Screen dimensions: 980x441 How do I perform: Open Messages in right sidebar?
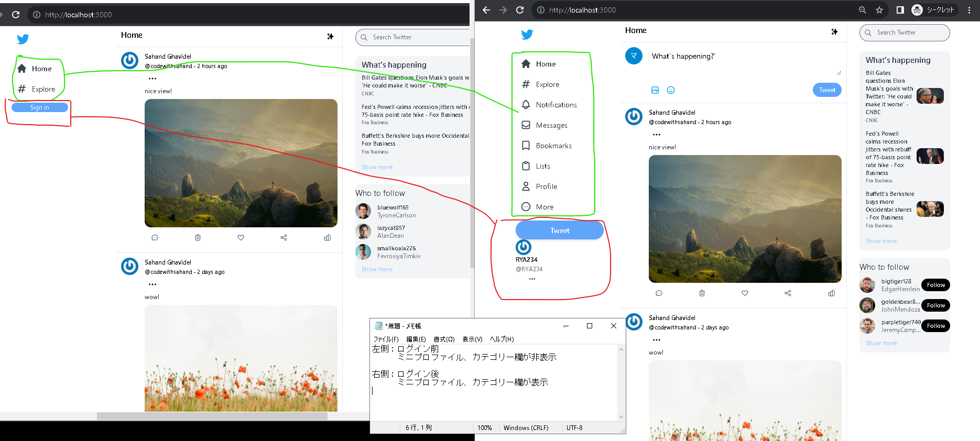pos(545,125)
